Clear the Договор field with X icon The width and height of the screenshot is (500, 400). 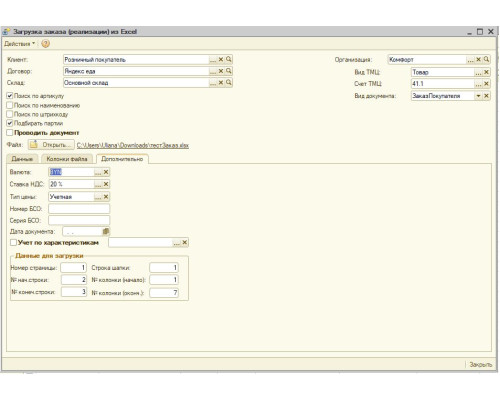221,71
